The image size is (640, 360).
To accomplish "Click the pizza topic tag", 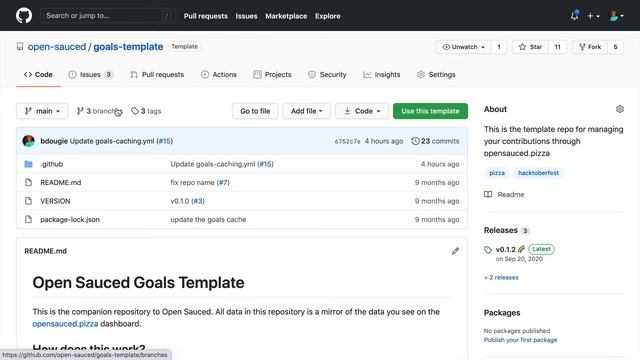I will point(497,173).
